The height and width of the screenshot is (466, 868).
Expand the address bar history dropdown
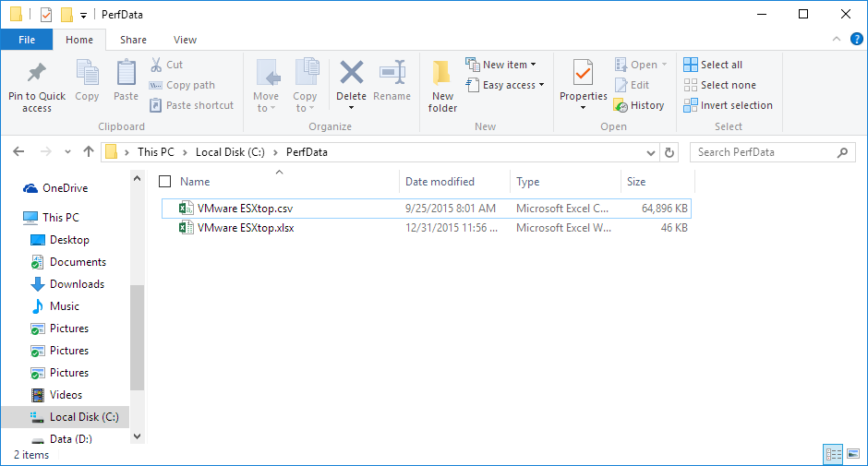(651, 152)
